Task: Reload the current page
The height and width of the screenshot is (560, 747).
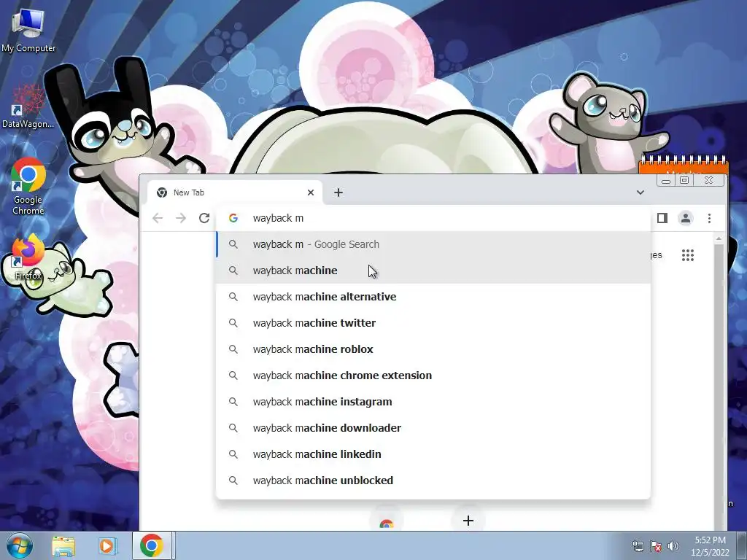Action: pyautogui.click(x=204, y=218)
